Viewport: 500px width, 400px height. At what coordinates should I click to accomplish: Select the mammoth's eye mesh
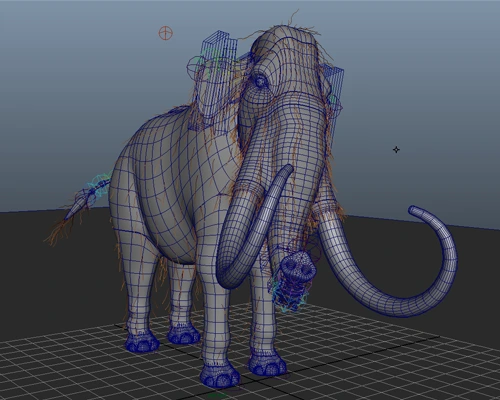point(260,81)
